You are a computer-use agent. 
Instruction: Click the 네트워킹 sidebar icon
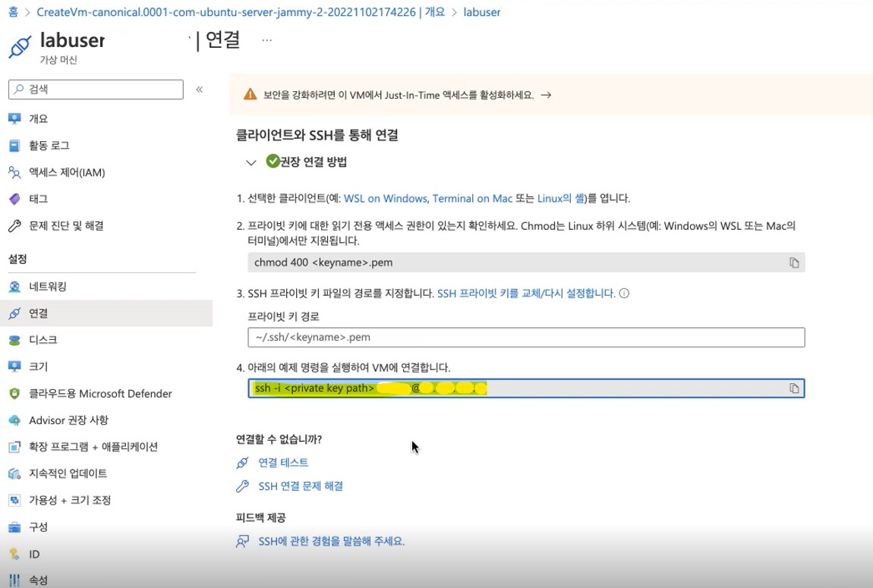(14, 287)
